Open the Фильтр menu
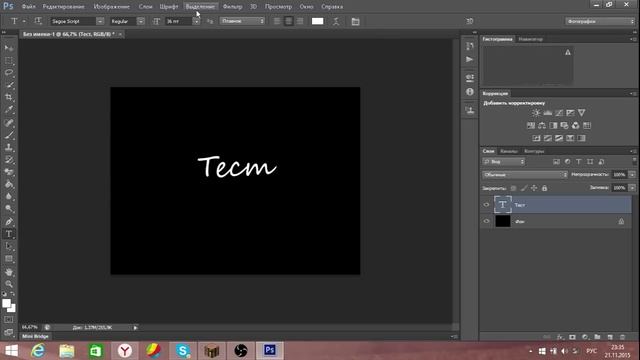 point(233,7)
